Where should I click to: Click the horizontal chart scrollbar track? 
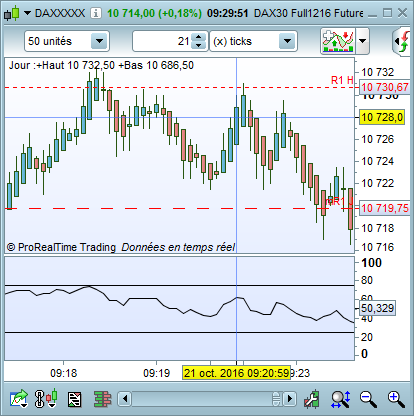(207, 399)
